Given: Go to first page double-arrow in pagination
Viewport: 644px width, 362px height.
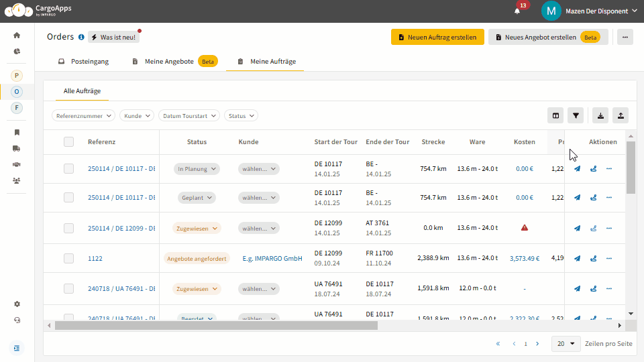Looking at the screenshot, I should (498, 343).
